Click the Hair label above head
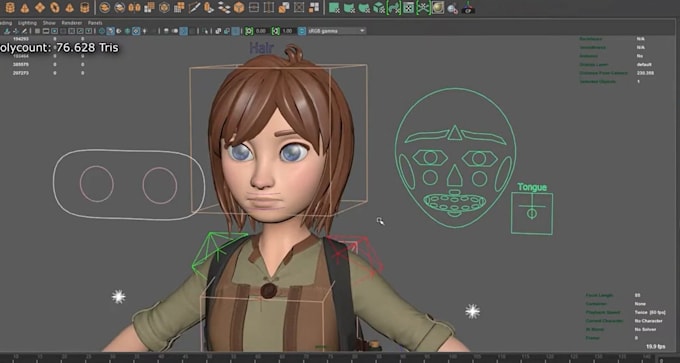680x363 pixels. 262,48
